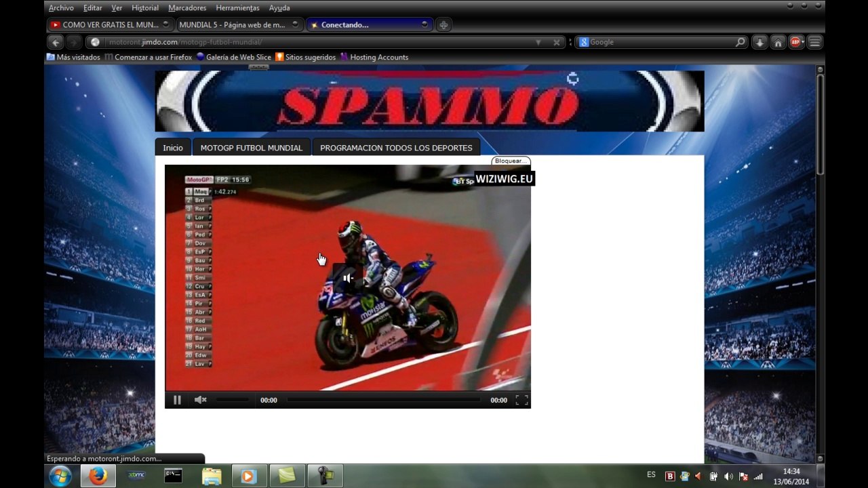Open the Hosting Accounts bookmark
The image size is (868, 488).
pos(374,58)
